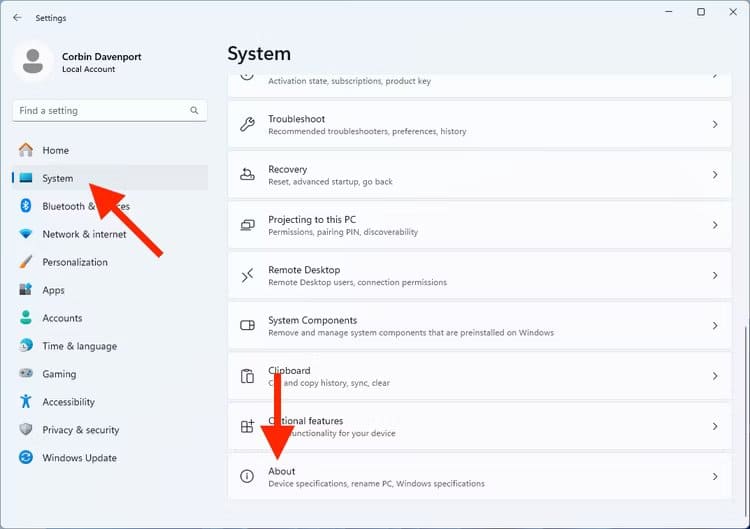Click the Troubleshoot wrench icon
This screenshot has width=750, height=529.
(247, 124)
